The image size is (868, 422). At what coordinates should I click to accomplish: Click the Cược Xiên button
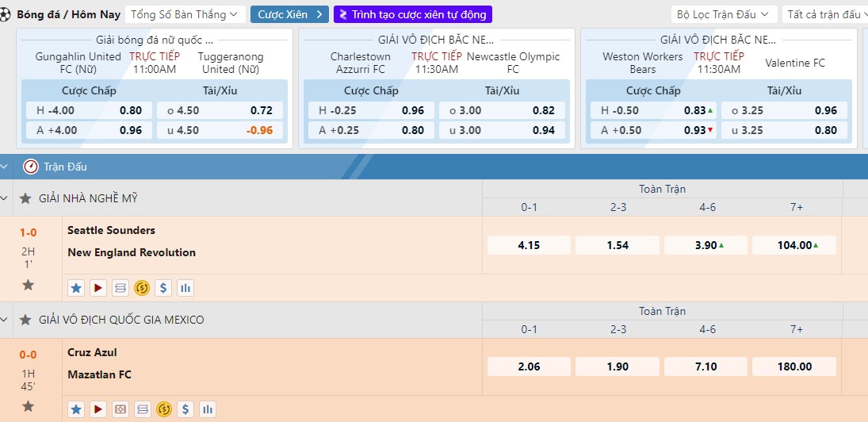pyautogui.click(x=289, y=14)
